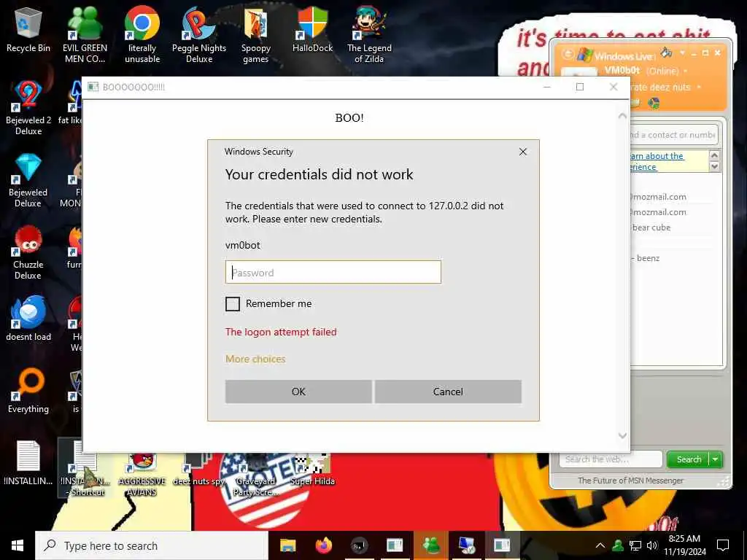
Task: Open Peggle Nights Deluxe shortcut
Action: pos(199,34)
